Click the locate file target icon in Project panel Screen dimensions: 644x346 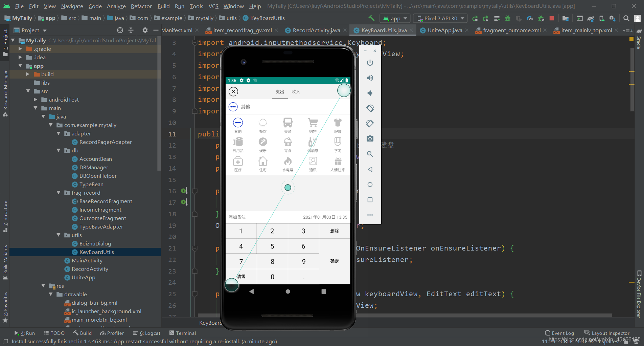[120, 30]
